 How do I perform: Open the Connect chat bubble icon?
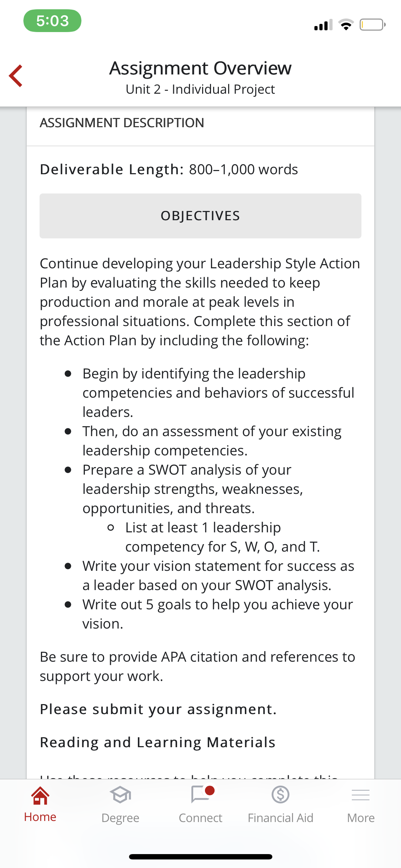pyautogui.click(x=200, y=795)
